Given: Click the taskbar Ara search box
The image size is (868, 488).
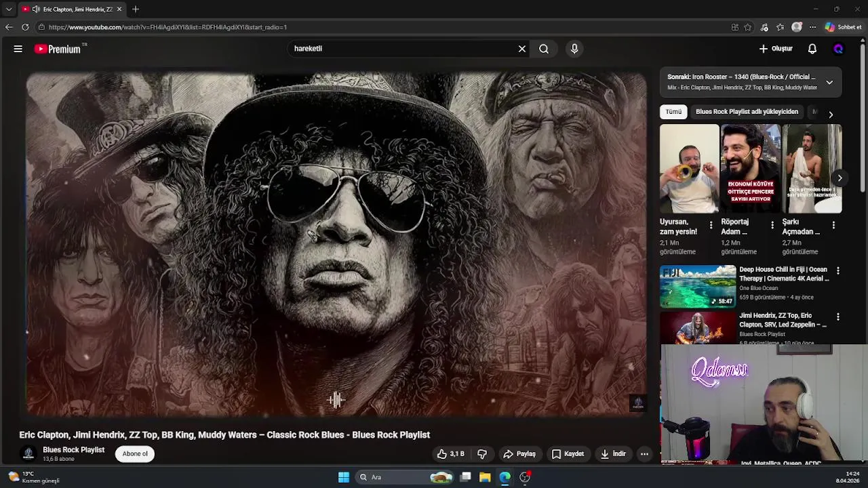Looking at the screenshot, I should pos(405,477).
